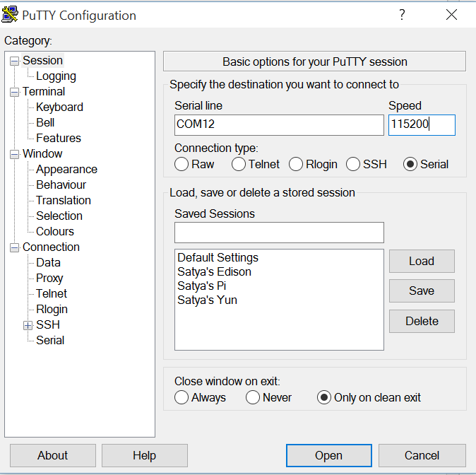The height and width of the screenshot is (475, 476).
Task: Open the Connection category
Action: point(51,247)
